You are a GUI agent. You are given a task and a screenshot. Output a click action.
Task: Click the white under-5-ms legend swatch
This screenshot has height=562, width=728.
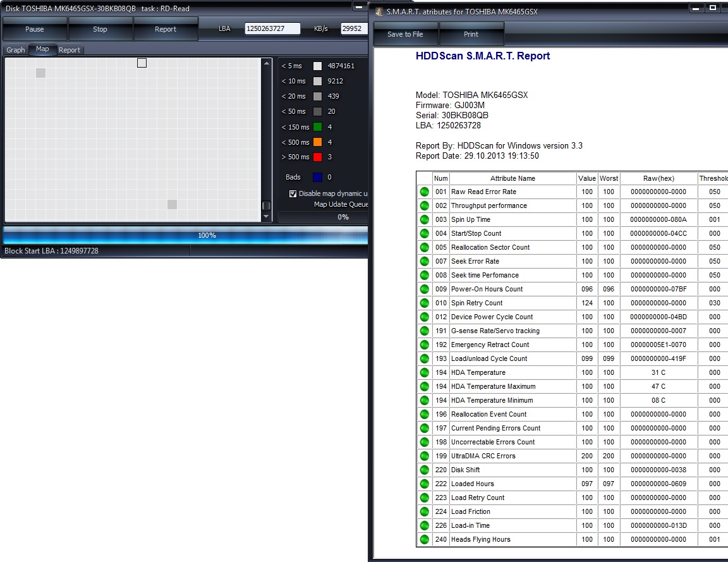click(318, 66)
